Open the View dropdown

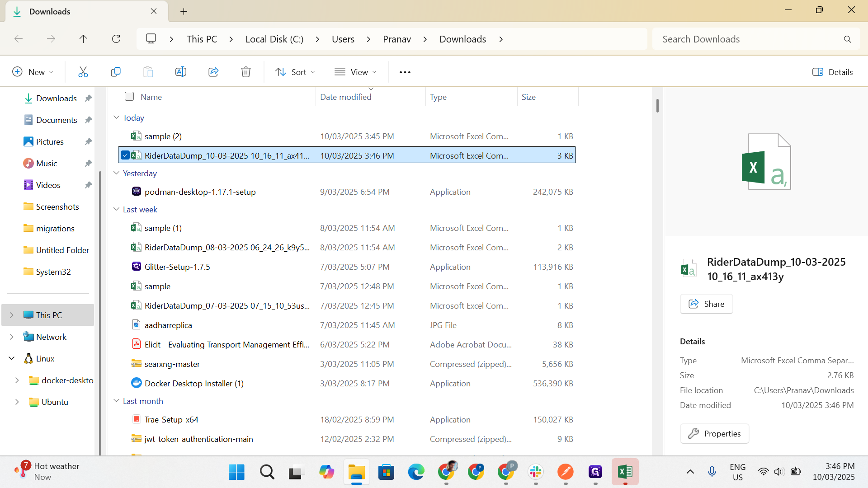click(355, 72)
